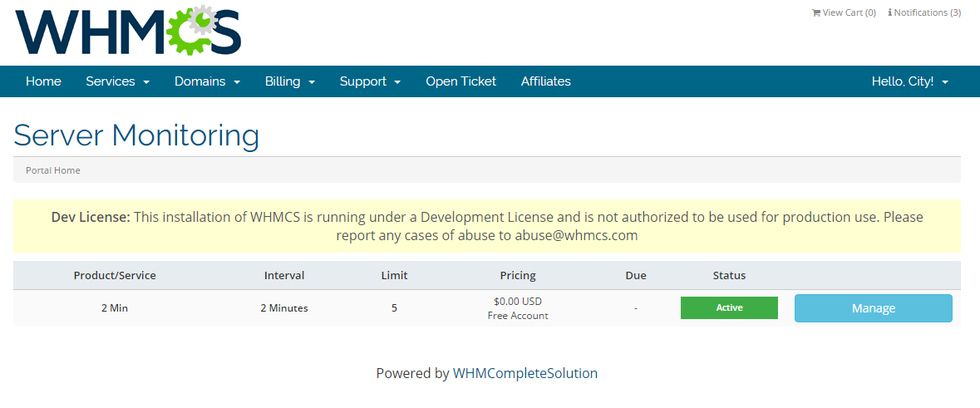Select the 2 Minutes interval cell
This screenshot has width=980, height=408.
click(x=284, y=308)
